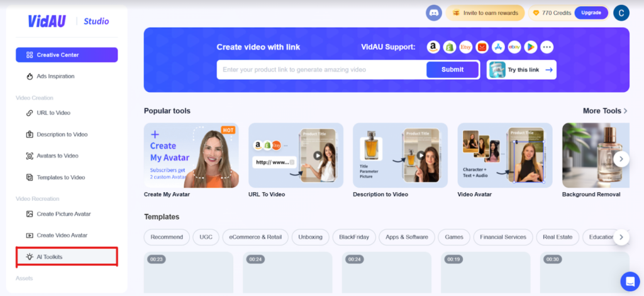Select the Games template tab
The height and width of the screenshot is (296, 644).
454,237
